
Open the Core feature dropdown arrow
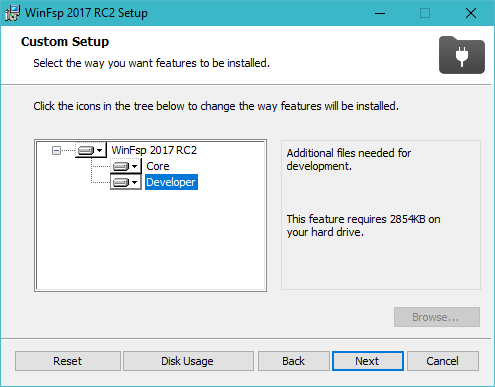[135, 166]
